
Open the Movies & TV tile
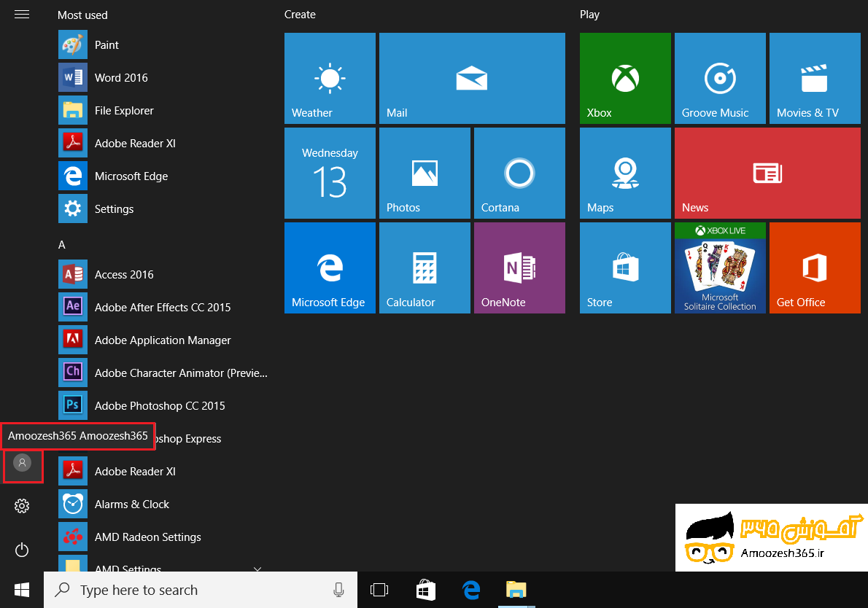tap(815, 78)
